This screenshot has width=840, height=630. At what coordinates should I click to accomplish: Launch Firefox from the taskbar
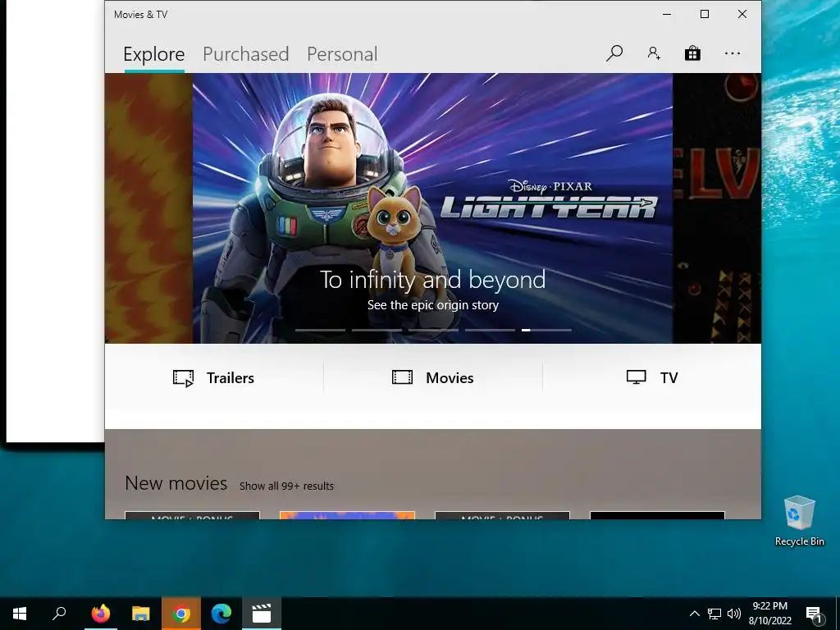click(x=100, y=614)
